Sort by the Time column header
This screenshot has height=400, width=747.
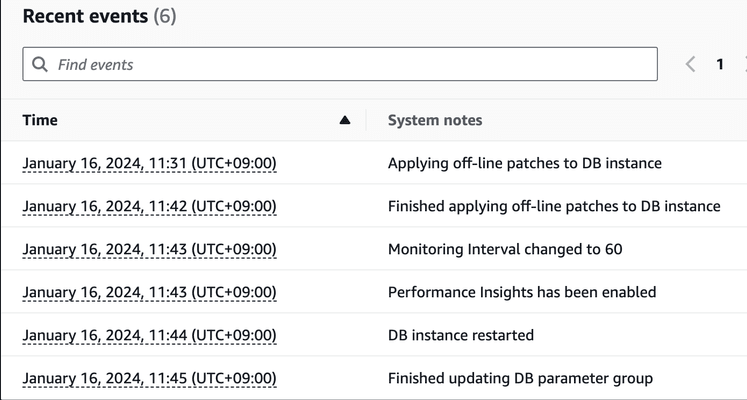click(x=40, y=120)
